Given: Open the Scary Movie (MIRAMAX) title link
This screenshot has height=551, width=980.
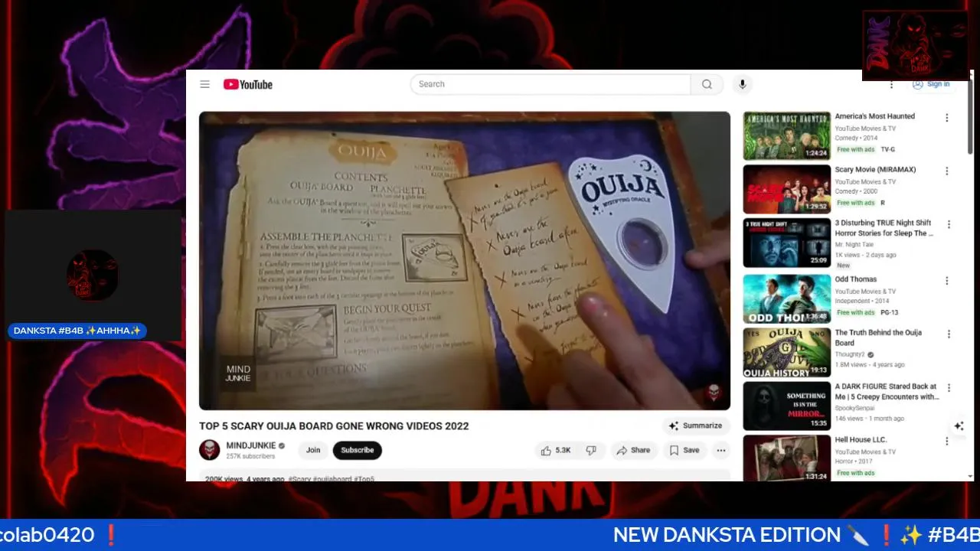Looking at the screenshot, I should [x=875, y=170].
